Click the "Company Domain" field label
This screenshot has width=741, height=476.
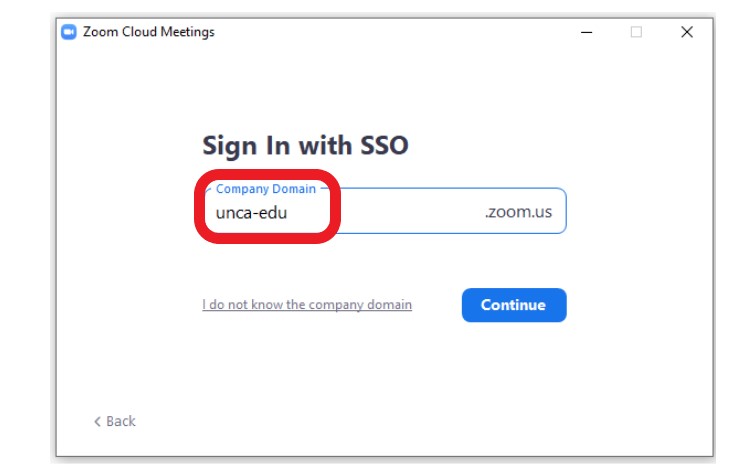coord(265,189)
